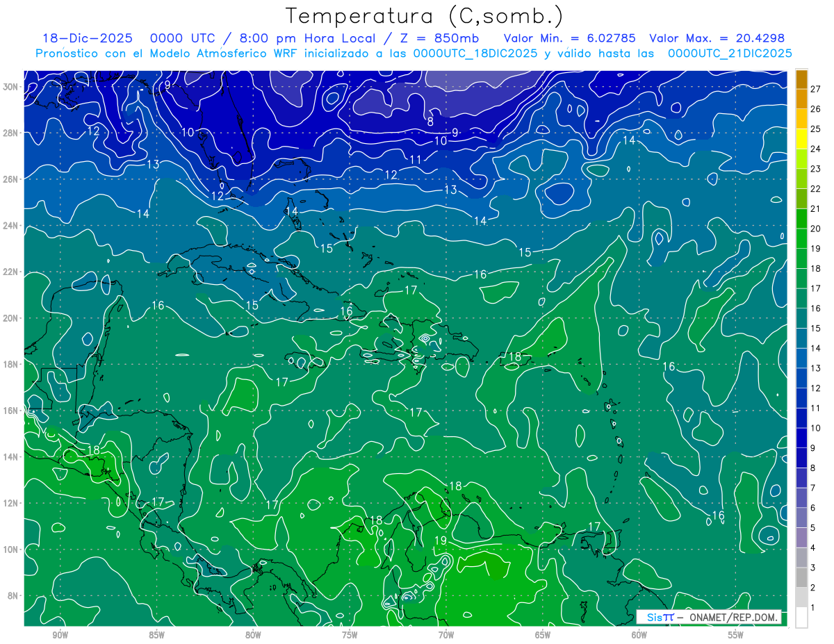834x644 pixels.
Task: Click the 'ONAMET/REP.DOM.' credit label
Action: (733, 617)
